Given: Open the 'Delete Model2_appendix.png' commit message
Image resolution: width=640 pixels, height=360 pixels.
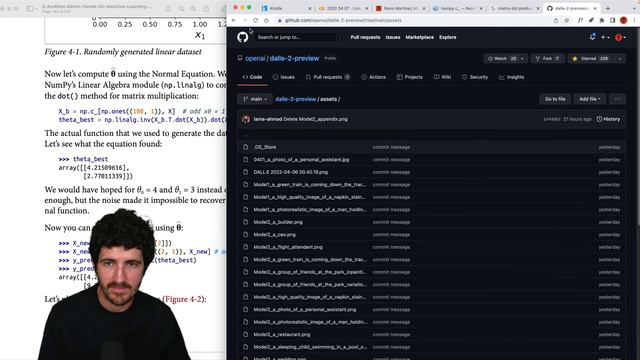Looking at the screenshot, I should tap(316, 119).
